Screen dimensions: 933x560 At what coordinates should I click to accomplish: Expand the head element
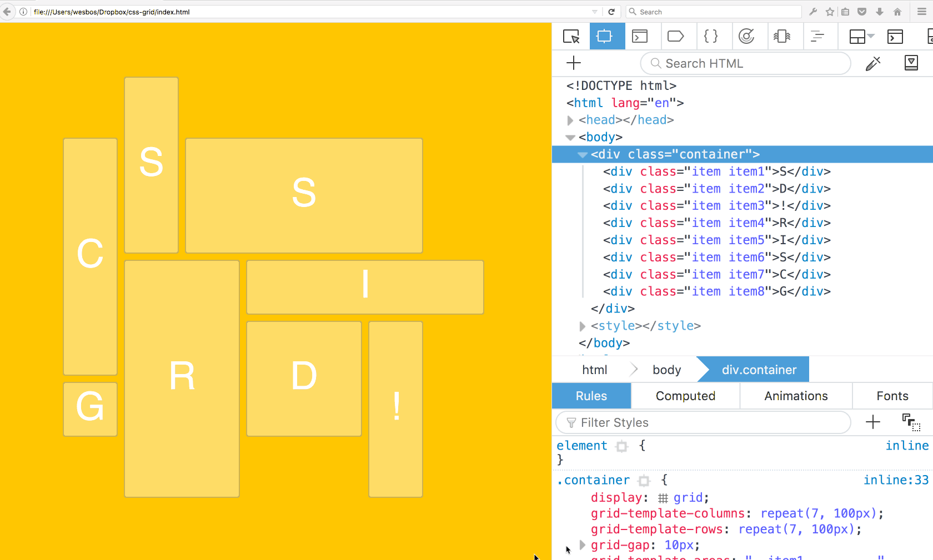click(x=570, y=120)
